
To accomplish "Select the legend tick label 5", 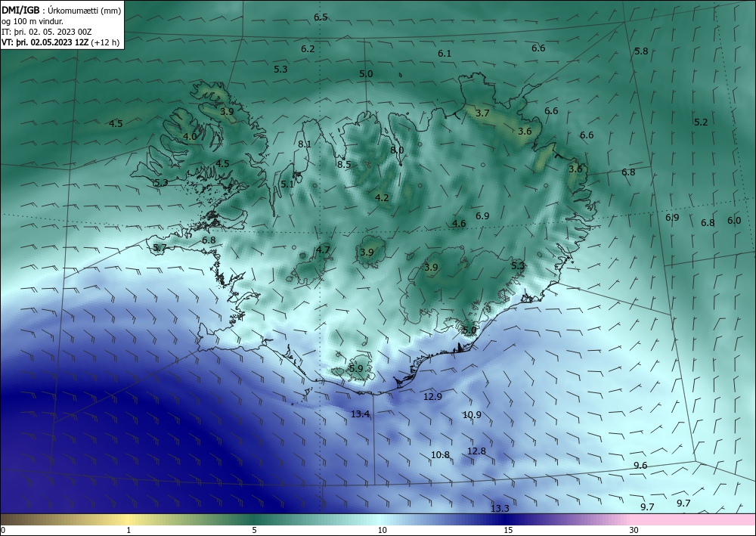I will pos(254,531).
